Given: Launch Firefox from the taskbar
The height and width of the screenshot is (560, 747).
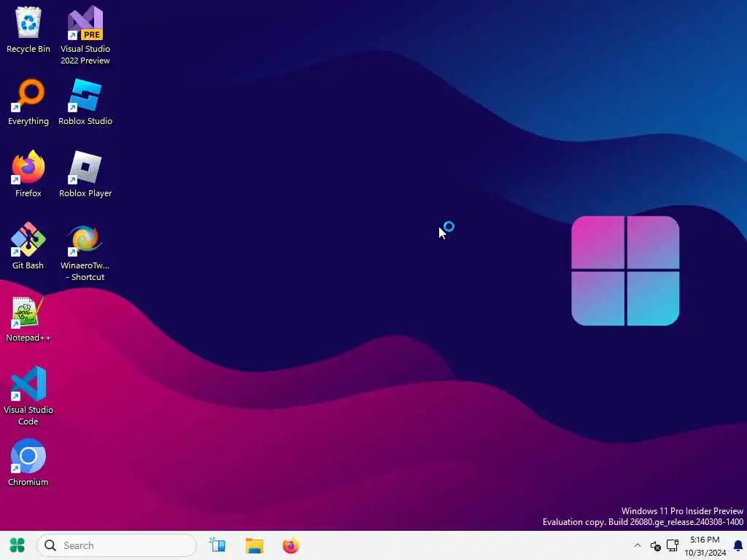Looking at the screenshot, I should point(290,545).
